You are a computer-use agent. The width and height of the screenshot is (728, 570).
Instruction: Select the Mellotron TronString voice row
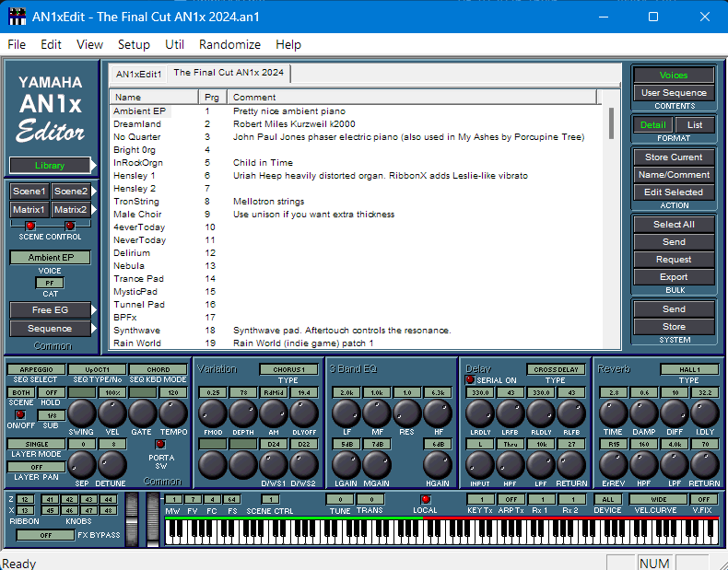pos(356,202)
